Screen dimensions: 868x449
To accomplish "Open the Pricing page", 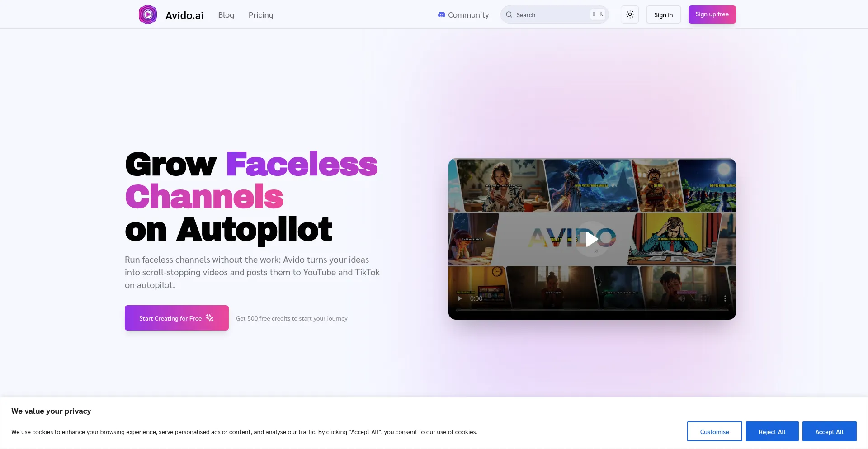I will tap(261, 15).
